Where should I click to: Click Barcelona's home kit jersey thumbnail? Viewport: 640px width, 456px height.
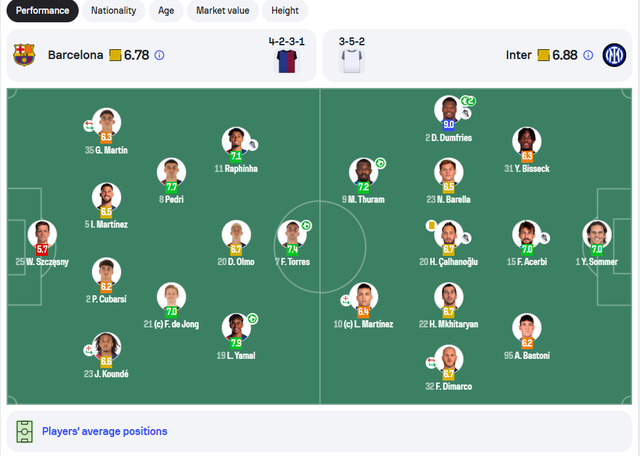[287, 61]
